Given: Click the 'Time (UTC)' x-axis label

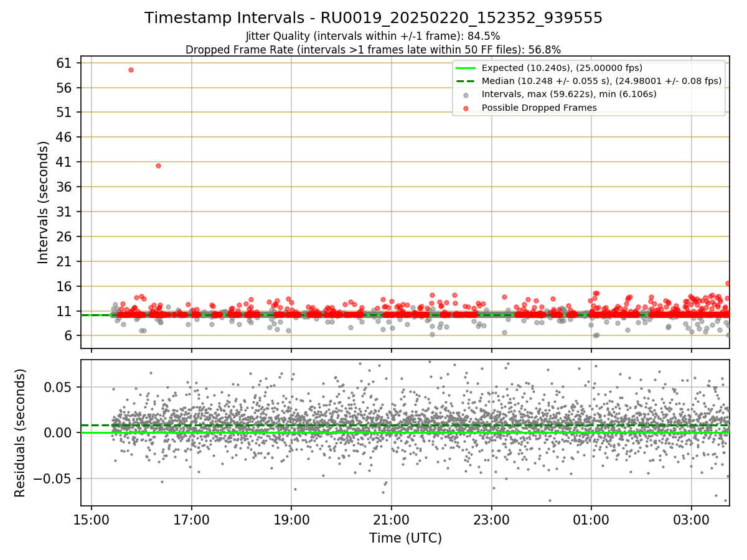Looking at the screenshot, I should 405,538.
